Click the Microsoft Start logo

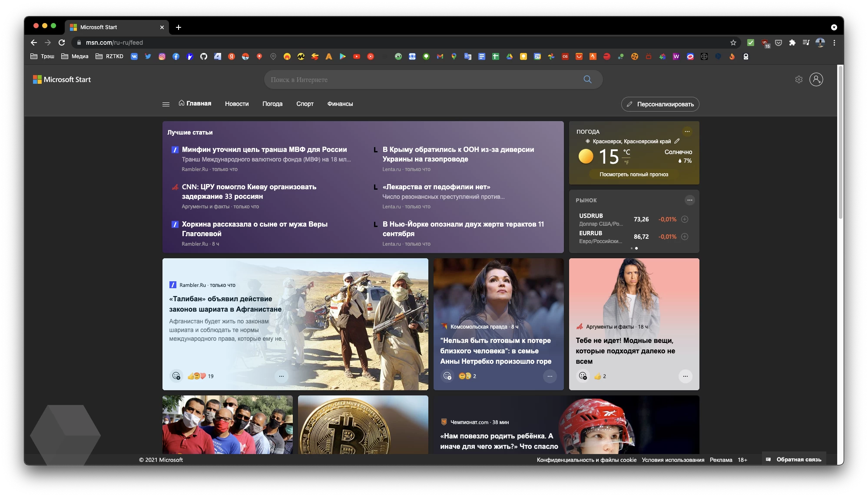tap(62, 79)
